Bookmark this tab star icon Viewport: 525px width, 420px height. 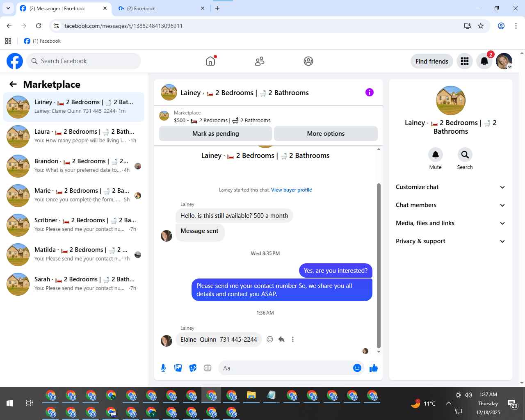(481, 26)
